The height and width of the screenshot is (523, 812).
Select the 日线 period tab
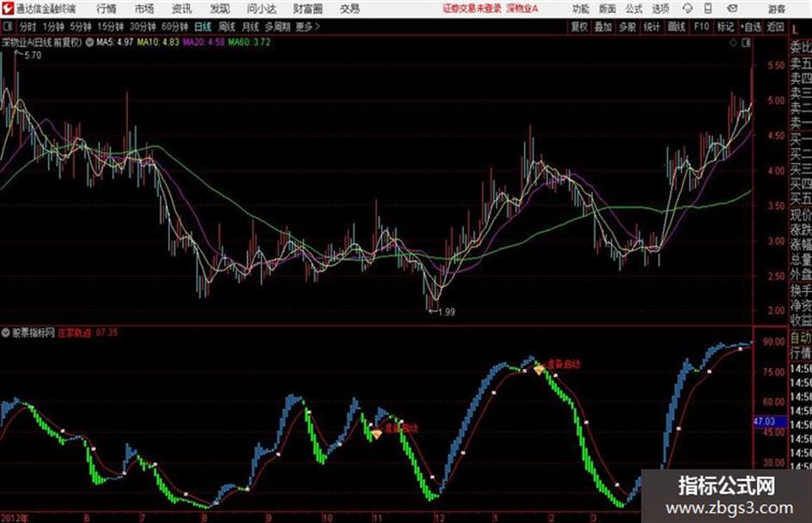203,27
